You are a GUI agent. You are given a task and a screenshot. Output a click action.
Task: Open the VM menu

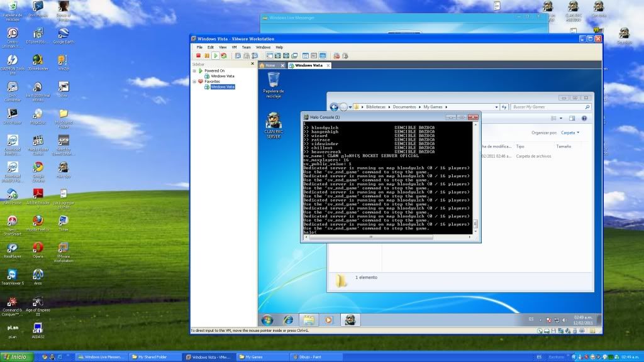234,48
